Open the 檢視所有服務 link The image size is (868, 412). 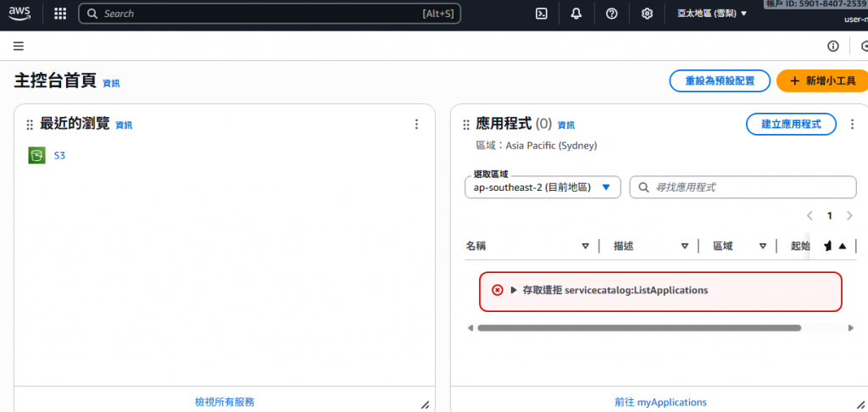(x=225, y=402)
